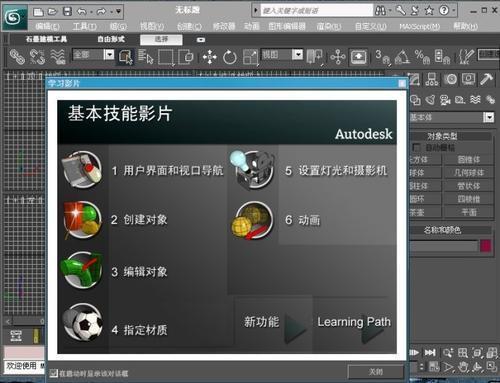Select the Bind to Space Warp tool
The width and height of the screenshot is (500, 383).
(58, 56)
